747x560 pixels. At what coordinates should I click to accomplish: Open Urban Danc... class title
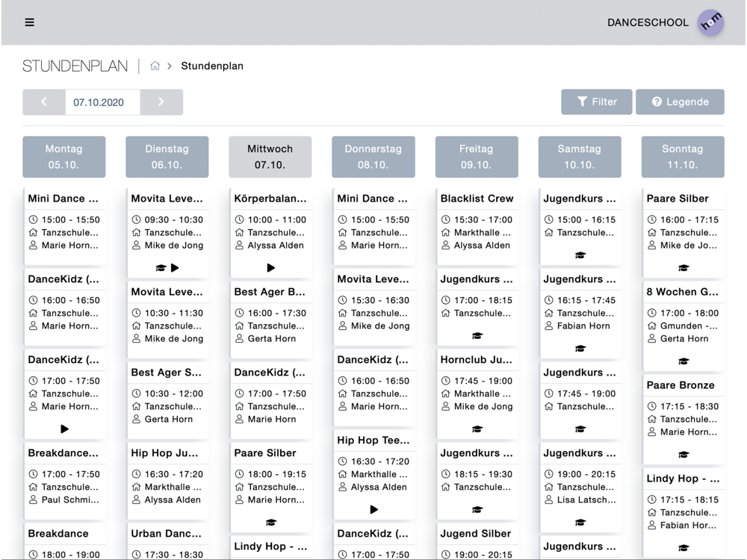point(167,533)
